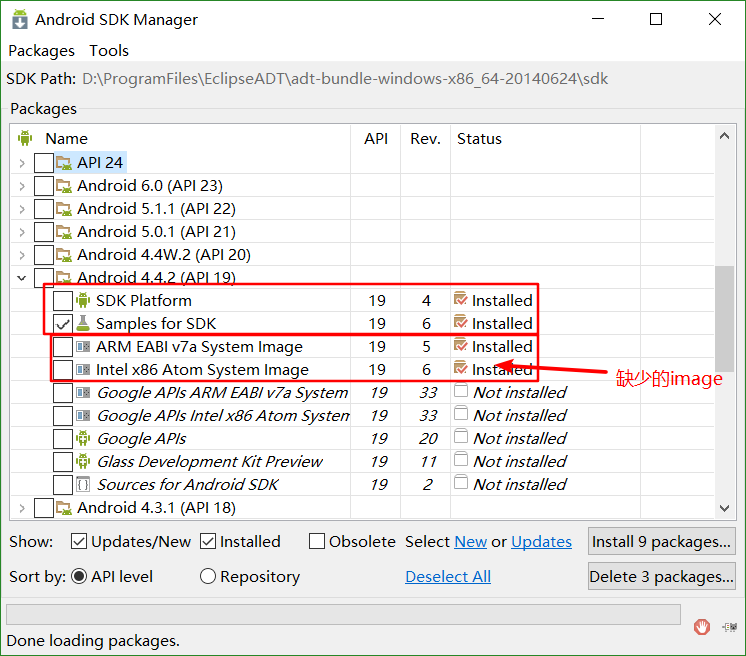Click the ARM EABI v7a system image icon
This screenshot has width=746, height=656.
(83, 346)
